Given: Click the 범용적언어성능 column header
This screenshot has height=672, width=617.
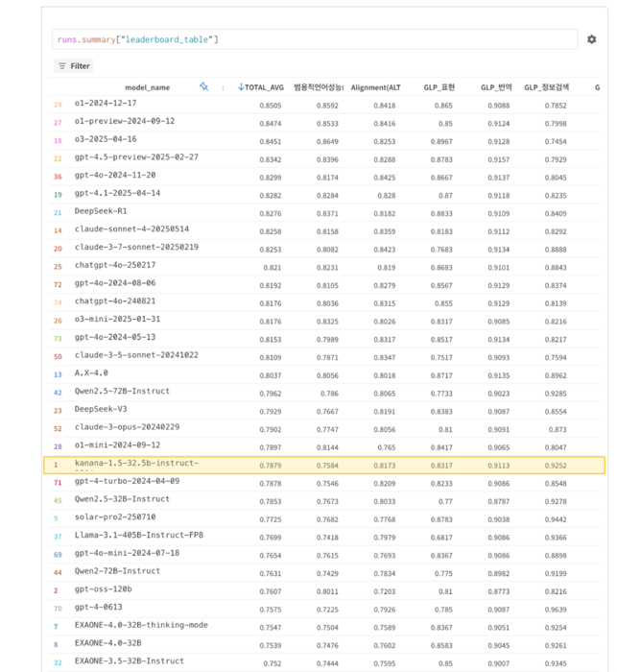Looking at the screenshot, I should point(319,87).
